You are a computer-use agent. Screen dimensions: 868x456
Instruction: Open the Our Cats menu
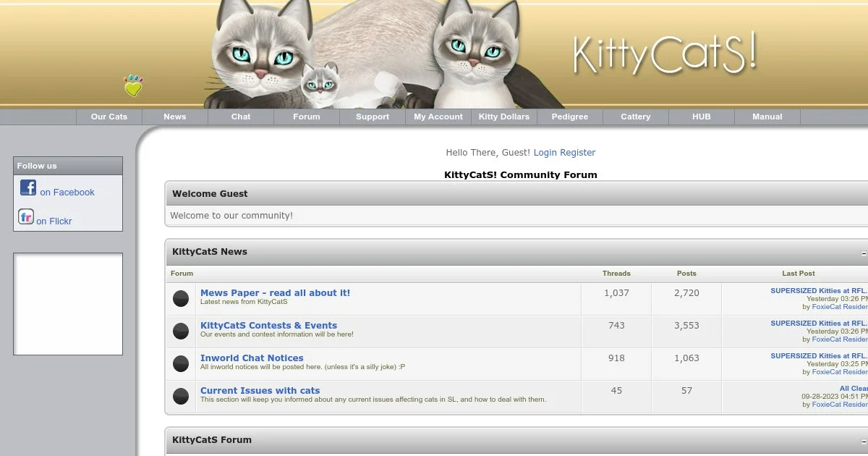pos(109,117)
